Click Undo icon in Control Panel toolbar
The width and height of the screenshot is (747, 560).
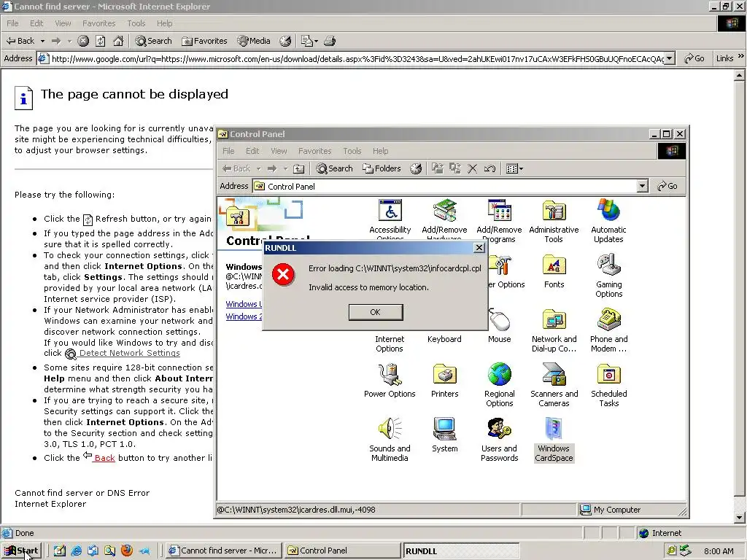[489, 168]
